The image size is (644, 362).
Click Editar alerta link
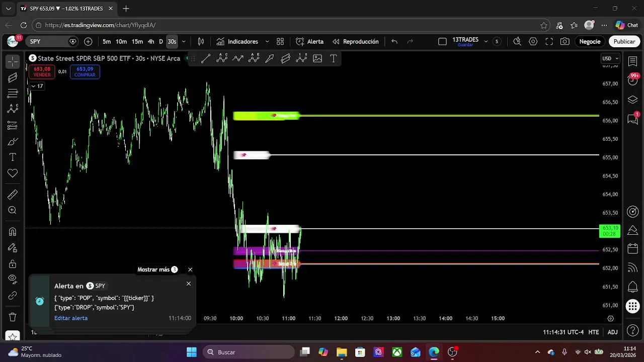71,318
